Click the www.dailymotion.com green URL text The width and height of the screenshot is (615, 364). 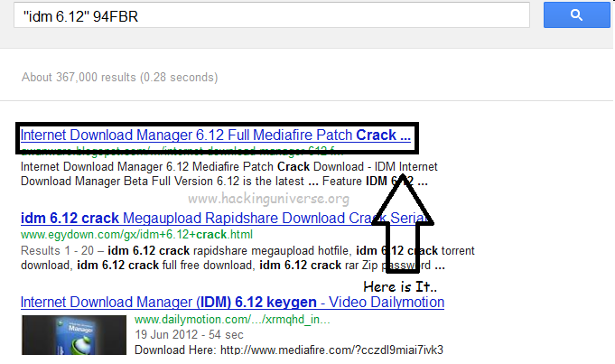[x=232, y=320]
